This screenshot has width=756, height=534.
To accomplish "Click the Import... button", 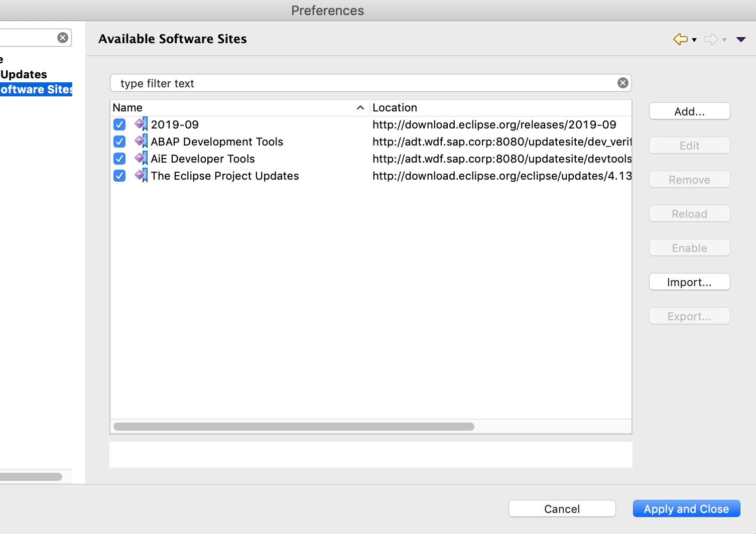I will 689,282.
